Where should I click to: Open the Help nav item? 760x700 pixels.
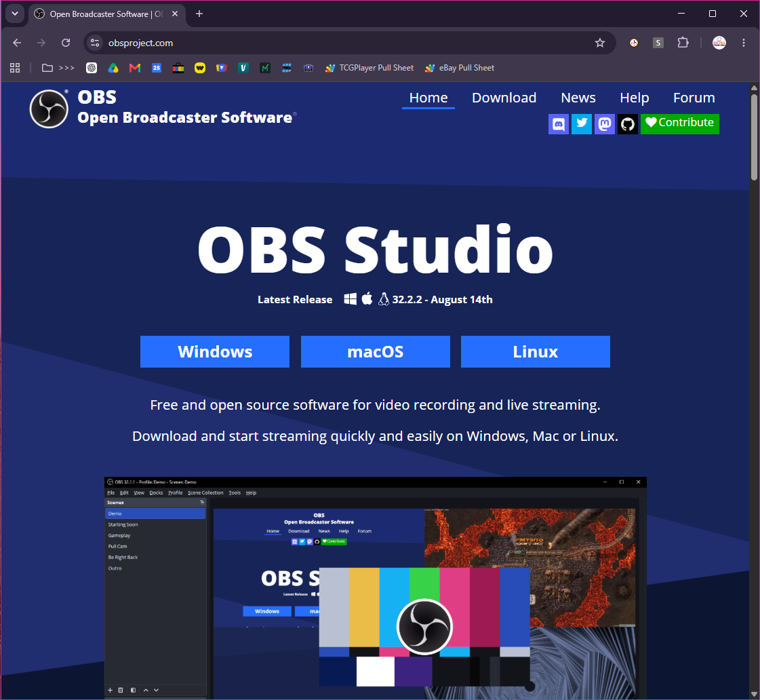(634, 98)
